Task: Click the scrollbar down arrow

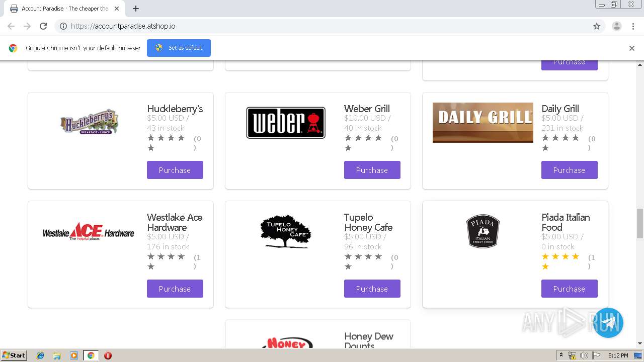Action: click(640, 343)
